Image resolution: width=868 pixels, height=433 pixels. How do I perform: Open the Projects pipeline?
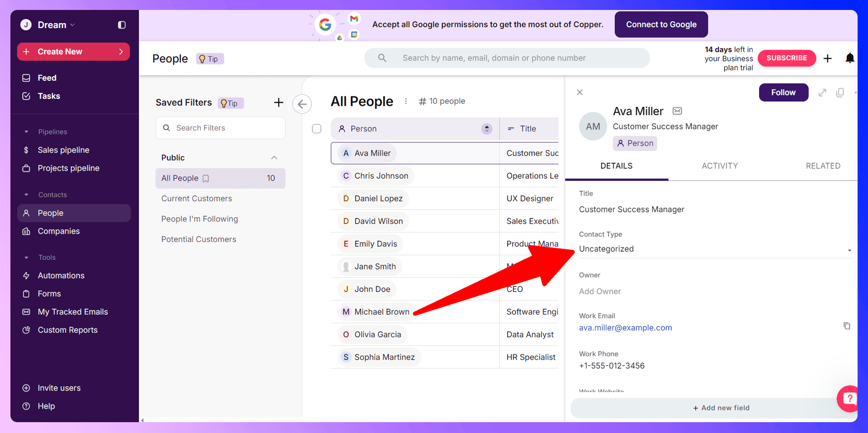point(68,168)
